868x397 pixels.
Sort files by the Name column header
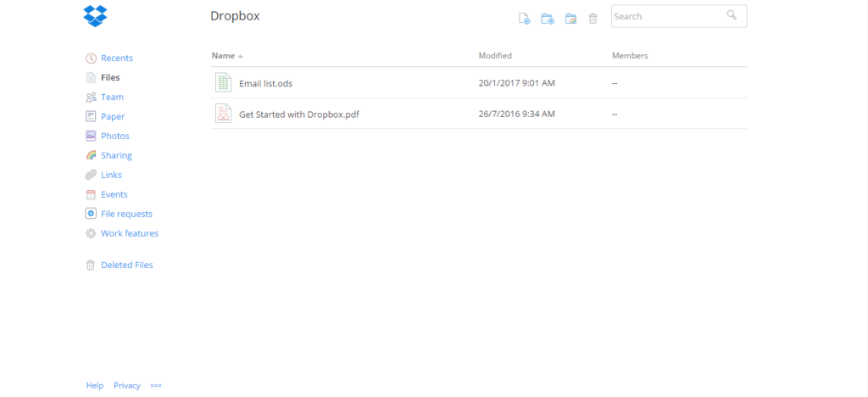227,56
